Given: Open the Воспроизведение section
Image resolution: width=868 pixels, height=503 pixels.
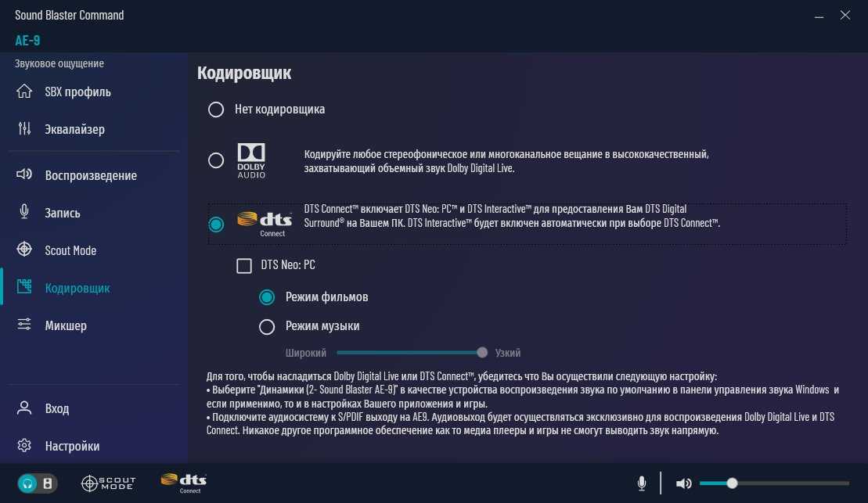Looking at the screenshot, I should (x=91, y=175).
